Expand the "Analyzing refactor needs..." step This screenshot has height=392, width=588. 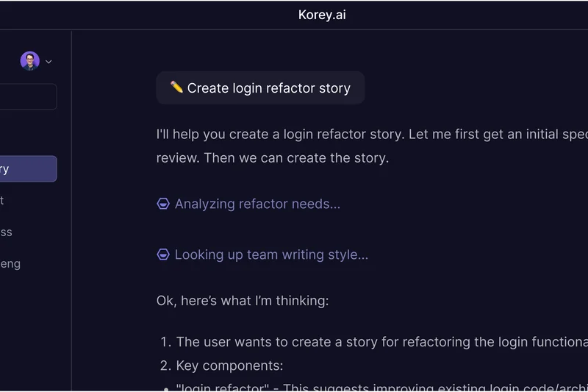coord(257,204)
